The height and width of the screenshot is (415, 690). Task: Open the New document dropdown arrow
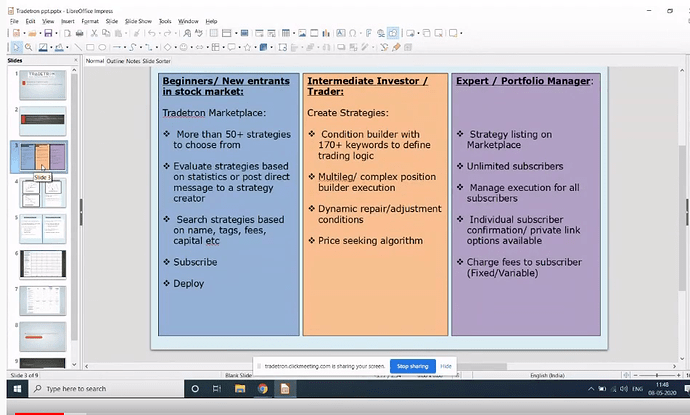point(25,33)
